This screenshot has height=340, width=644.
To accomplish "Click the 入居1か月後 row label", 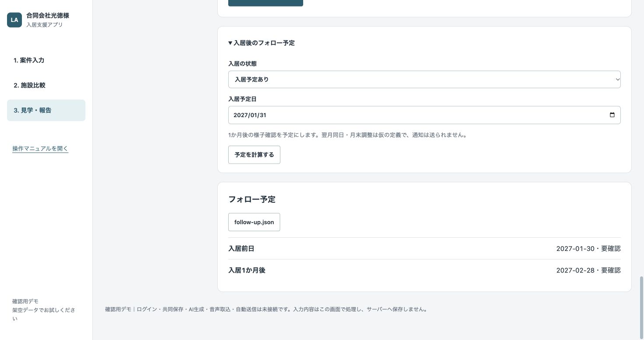I will click(247, 270).
